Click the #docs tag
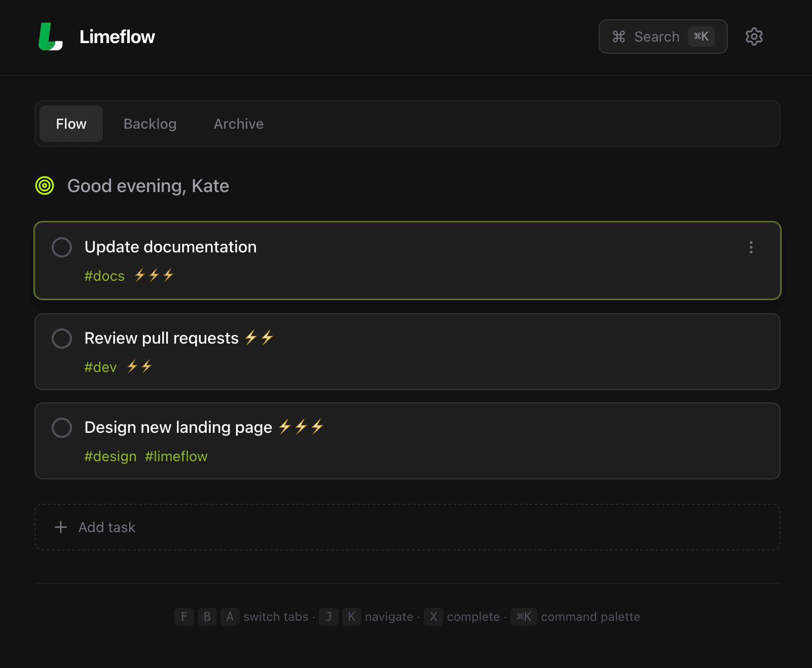The image size is (812, 668). point(104,276)
